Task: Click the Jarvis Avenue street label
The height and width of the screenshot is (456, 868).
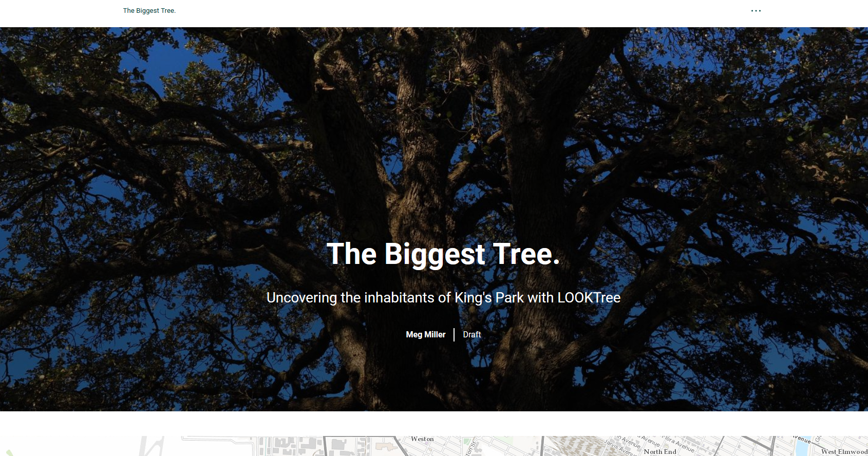Action: pos(619,447)
